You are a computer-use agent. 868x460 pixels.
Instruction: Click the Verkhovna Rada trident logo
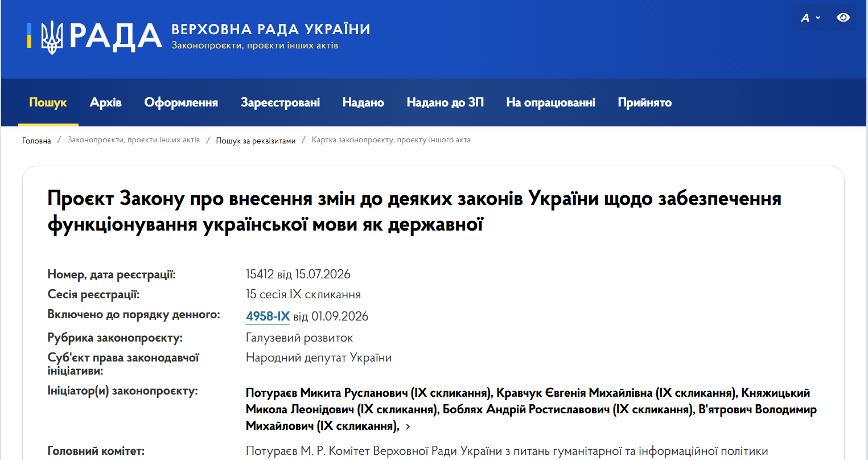[x=52, y=37]
